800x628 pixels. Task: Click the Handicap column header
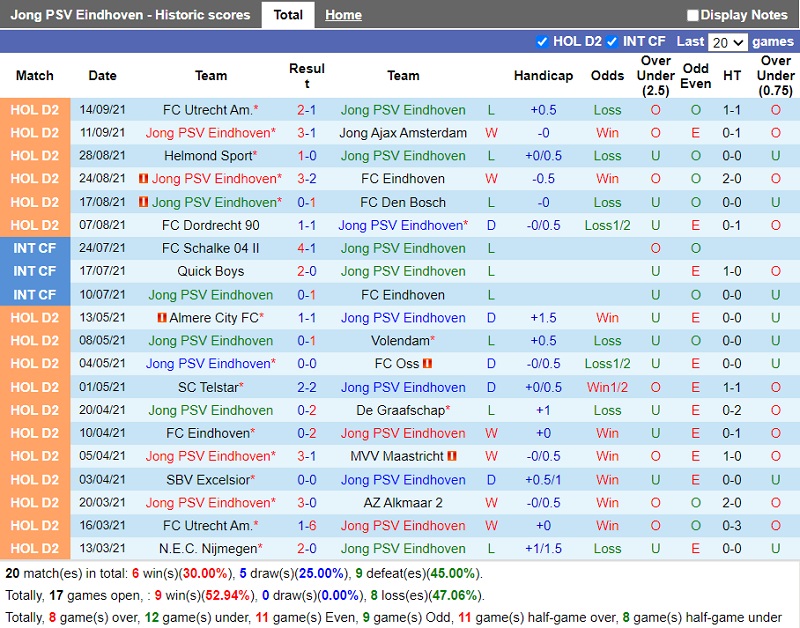pos(543,76)
